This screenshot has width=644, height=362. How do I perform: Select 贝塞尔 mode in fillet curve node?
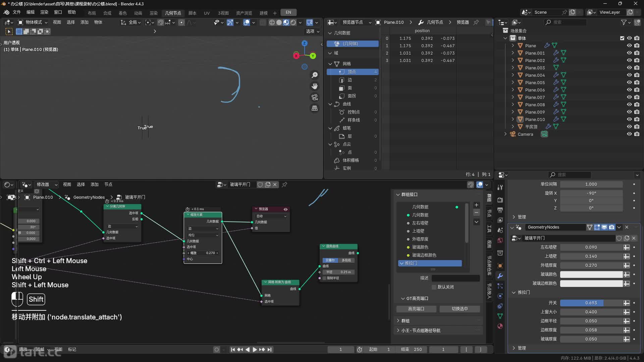(330, 260)
